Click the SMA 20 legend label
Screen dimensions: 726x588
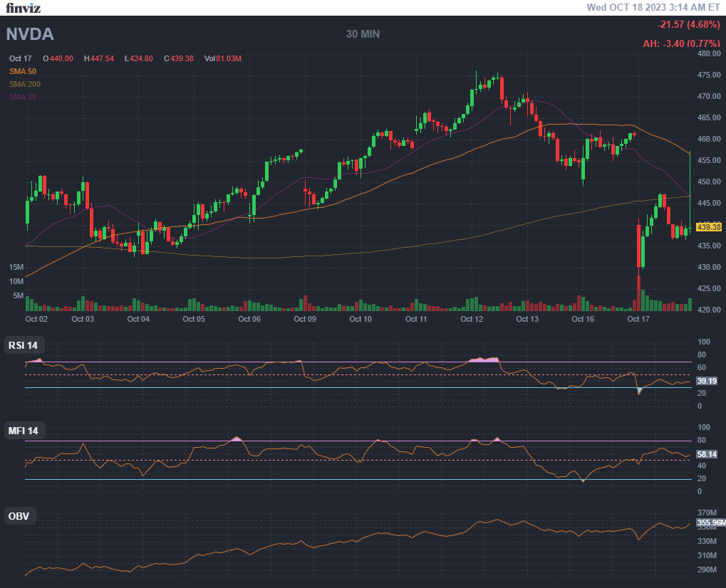pyautogui.click(x=23, y=97)
